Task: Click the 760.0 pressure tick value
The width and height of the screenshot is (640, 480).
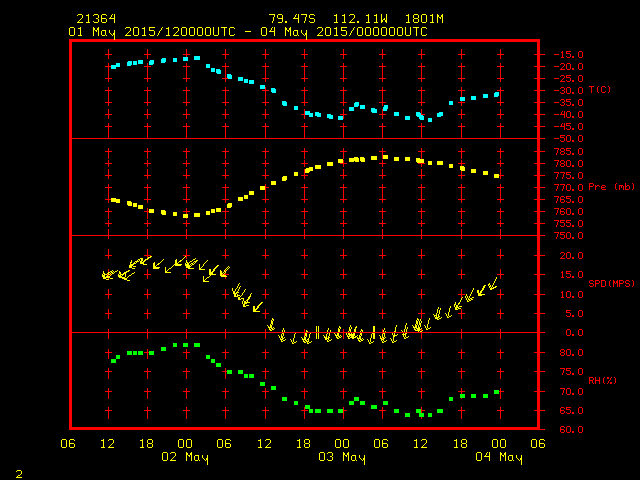Action: (x=569, y=212)
